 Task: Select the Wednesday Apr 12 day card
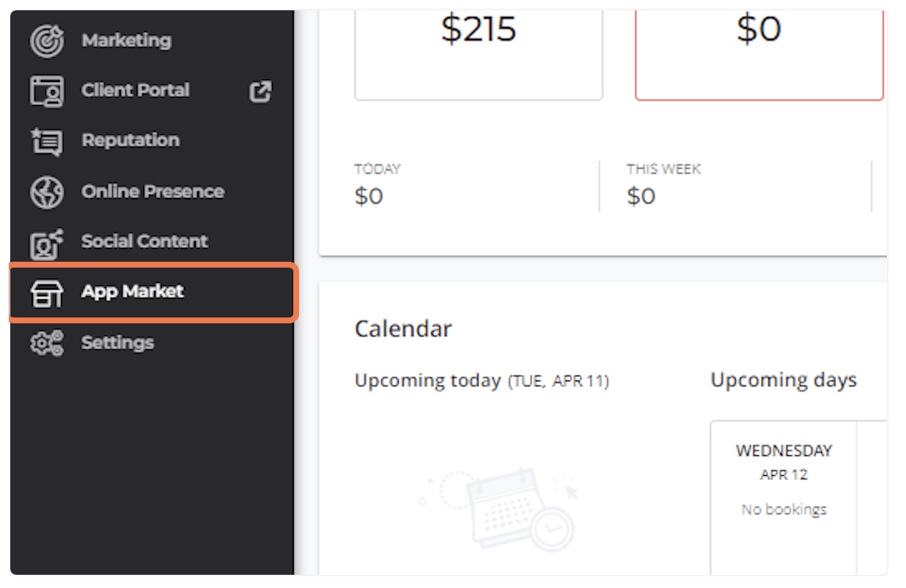(784, 497)
